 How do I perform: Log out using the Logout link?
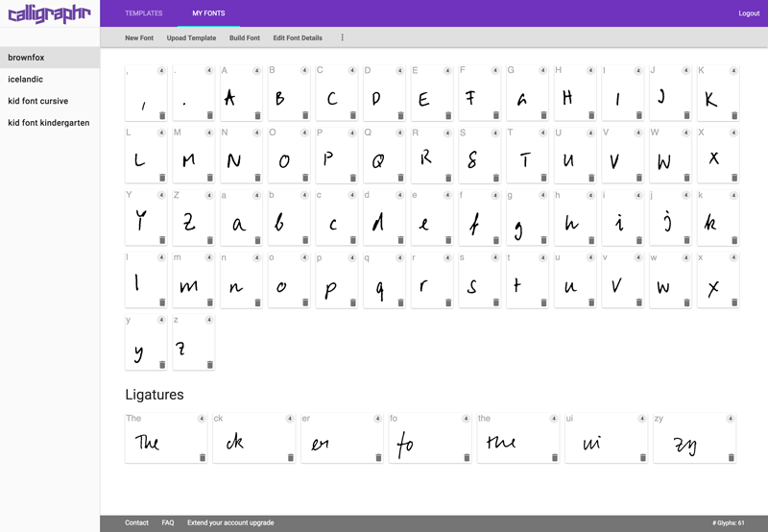(749, 13)
